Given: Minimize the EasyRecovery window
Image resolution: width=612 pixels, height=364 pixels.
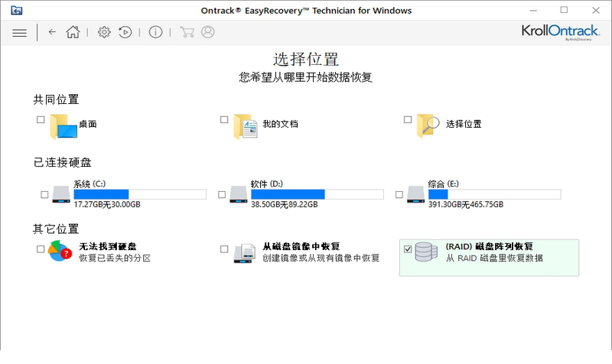Looking at the screenshot, I should click(x=533, y=11).
